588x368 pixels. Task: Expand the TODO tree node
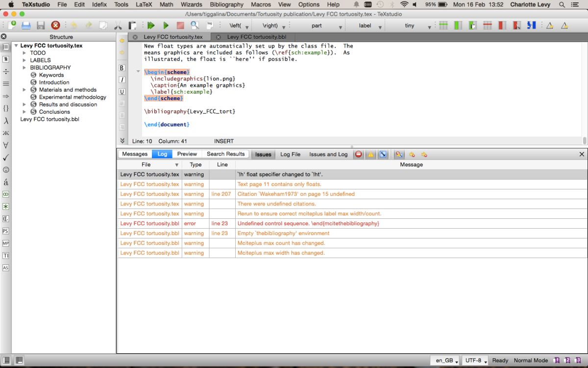click(24, 53)
